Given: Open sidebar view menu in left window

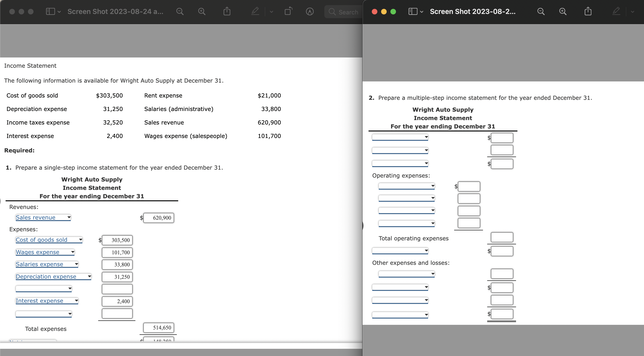Looking at the screenshot, I should (53, 11).
